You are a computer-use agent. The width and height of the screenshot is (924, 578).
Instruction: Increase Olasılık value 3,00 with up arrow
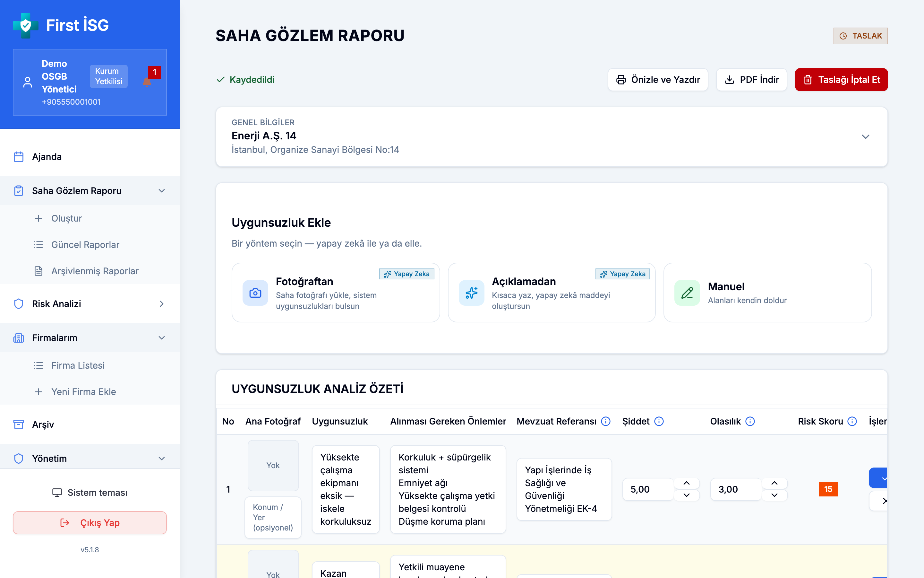[774, 483]
